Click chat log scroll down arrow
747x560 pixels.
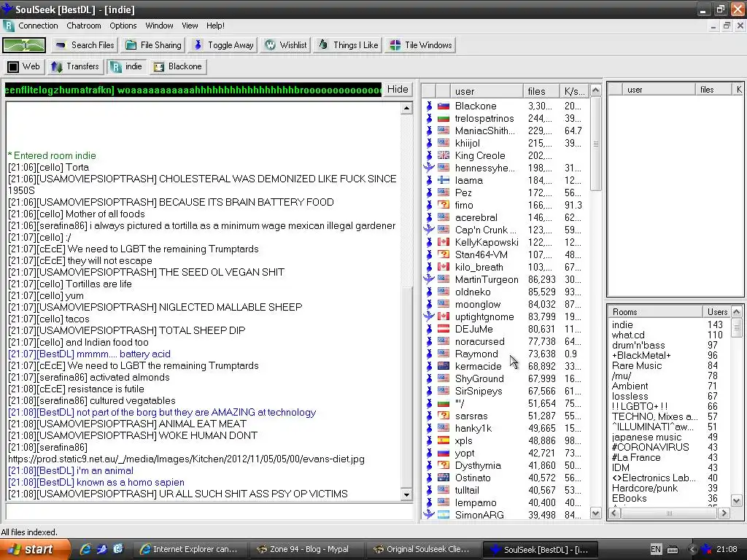click(406, 495)
